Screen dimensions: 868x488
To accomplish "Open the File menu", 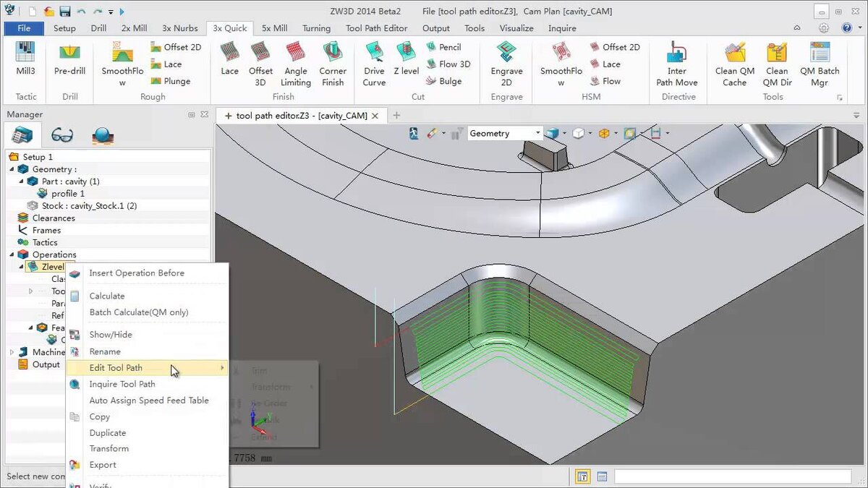I will click(x=24, y=28).
